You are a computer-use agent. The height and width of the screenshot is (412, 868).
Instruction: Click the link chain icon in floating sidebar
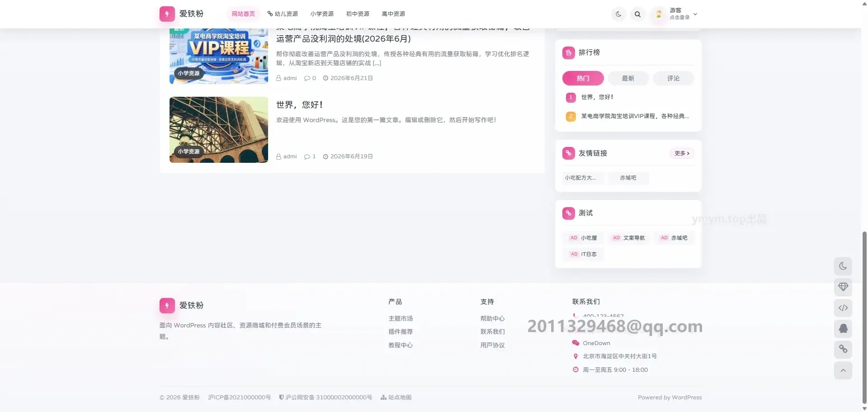843,349
